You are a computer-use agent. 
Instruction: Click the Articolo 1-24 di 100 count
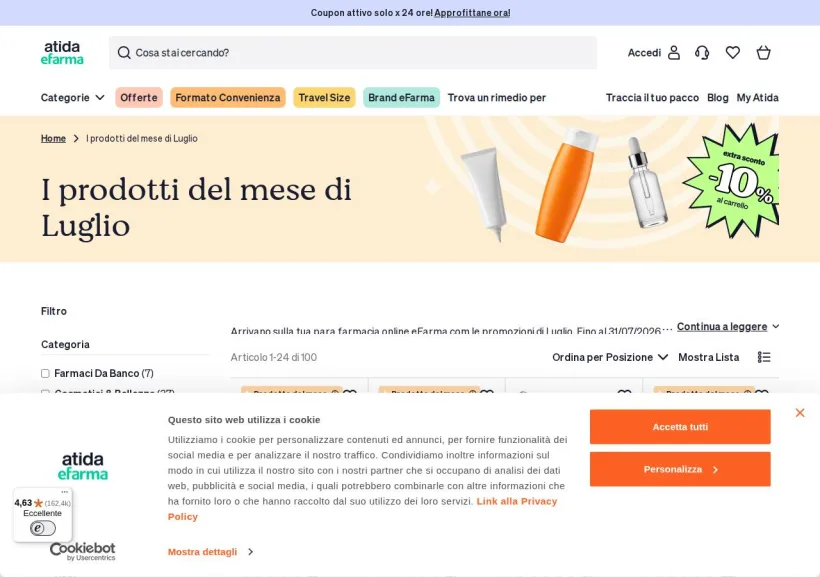point(274,357)
